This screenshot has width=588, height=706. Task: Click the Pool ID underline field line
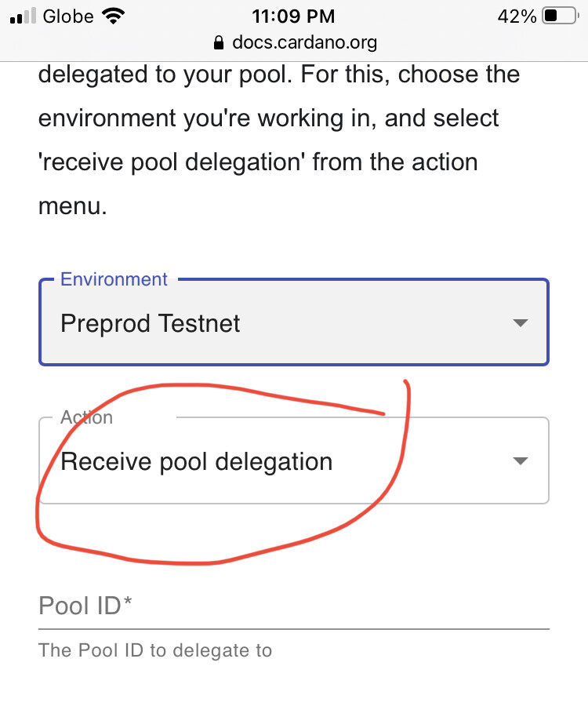click(294, 629)
